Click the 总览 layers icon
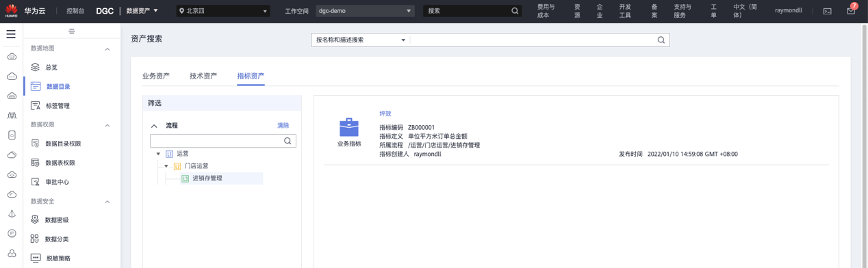868x268 pixels. click(35, 67)
